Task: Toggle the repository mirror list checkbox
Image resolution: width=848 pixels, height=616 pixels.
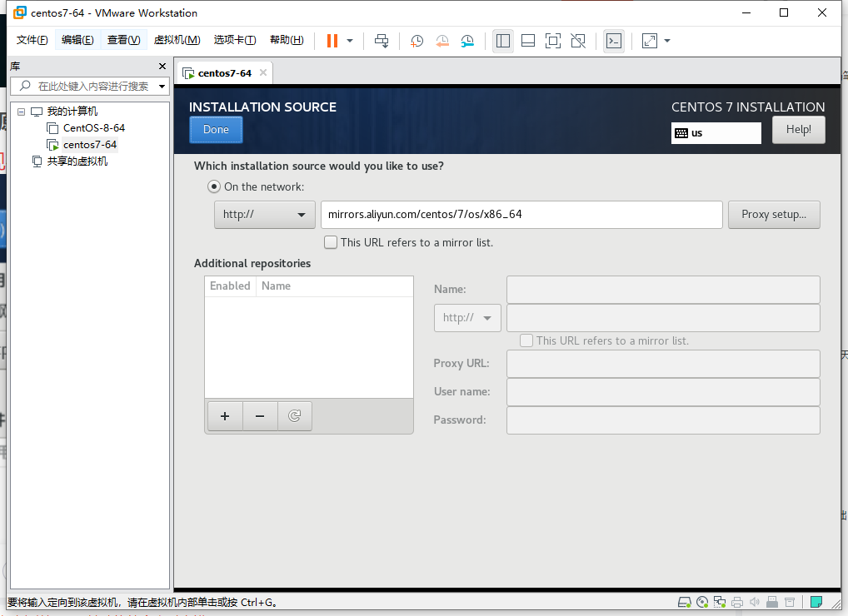Action: point(526,340)
